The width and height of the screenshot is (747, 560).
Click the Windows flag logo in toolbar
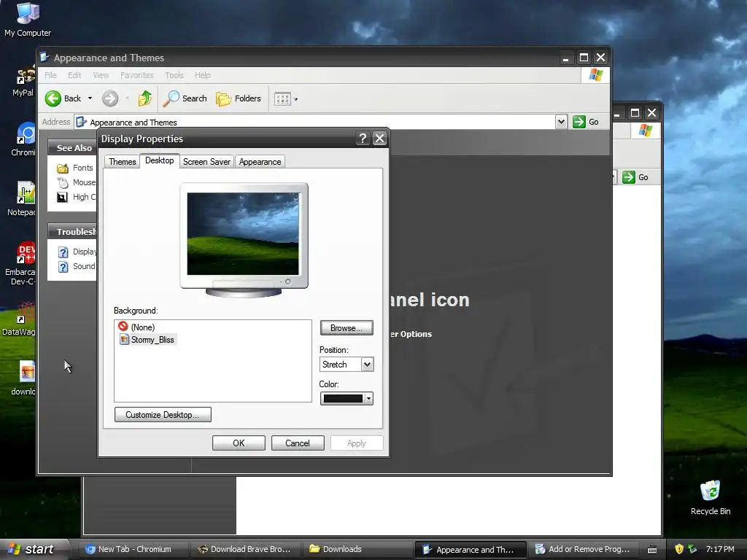[x=595, y=75]
